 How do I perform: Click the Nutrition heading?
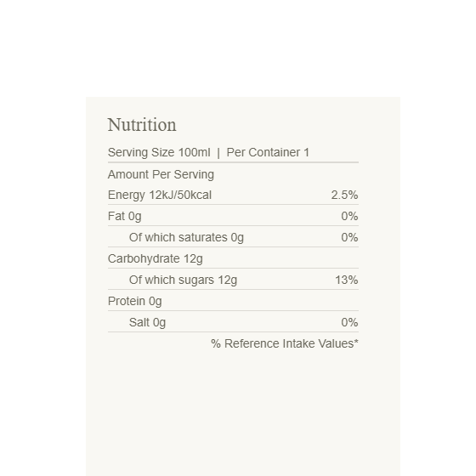[142, 125]
